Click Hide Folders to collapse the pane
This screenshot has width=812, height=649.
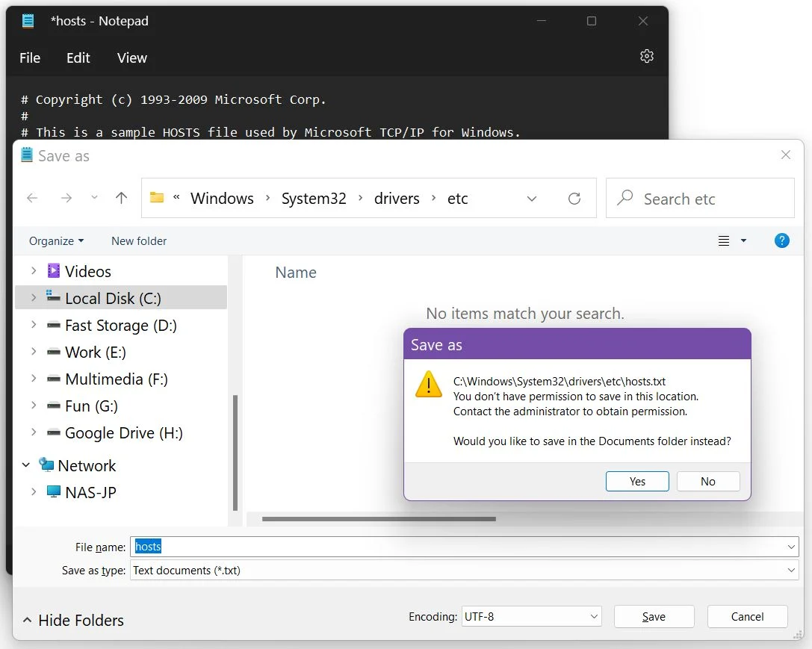[x=73, y=620]
